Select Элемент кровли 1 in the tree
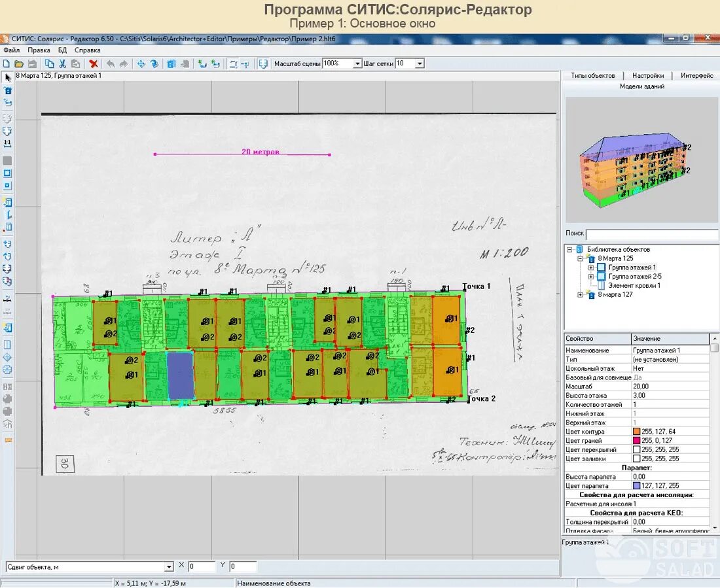The height and width of the screenshot is (588, 720). (x=634, y=286)
